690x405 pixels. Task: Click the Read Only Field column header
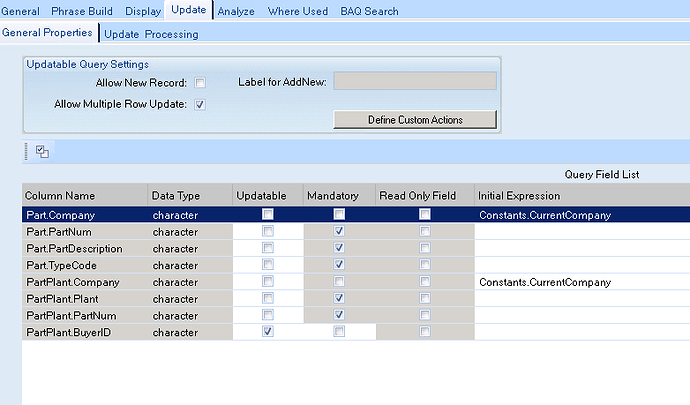point(425,195)
